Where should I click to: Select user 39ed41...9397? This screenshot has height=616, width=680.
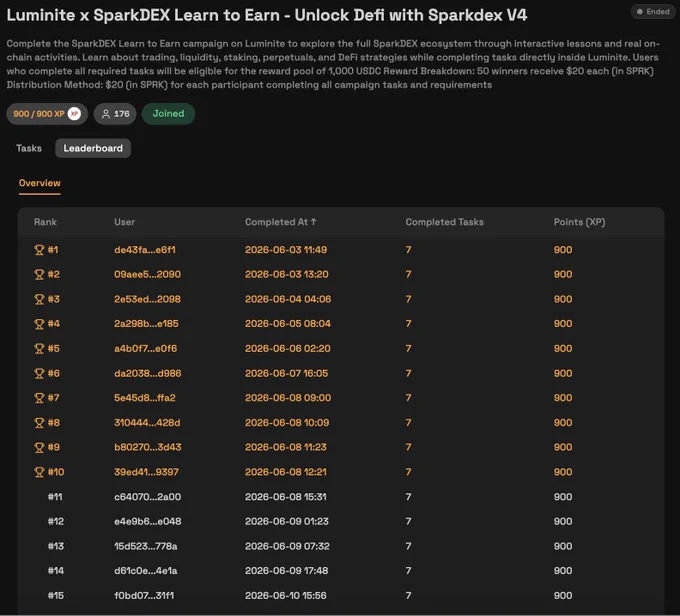[146, 472]
